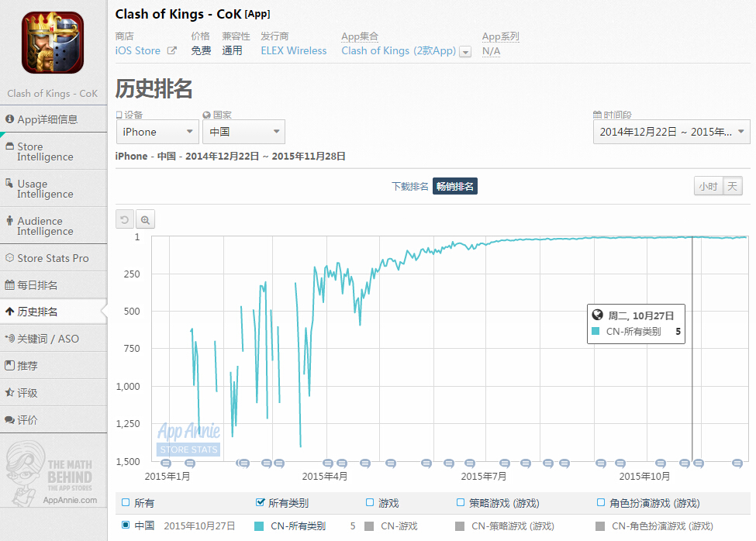756x541 pixels.
Task: Click the CN-游戏 gray legend swatch
Action: coord(369,526)
